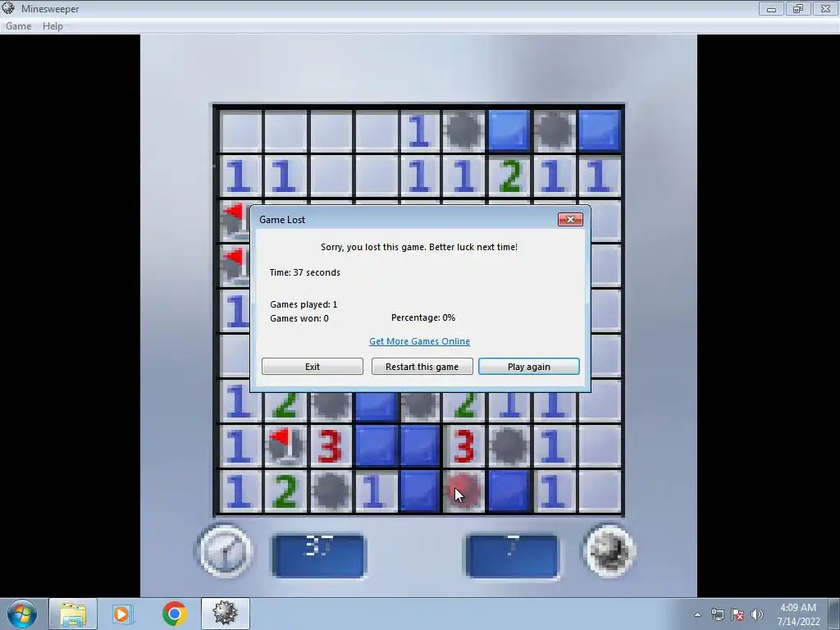Click the exploded red mine tile
This screenshot has width=840, height=630.
[464, 491]
